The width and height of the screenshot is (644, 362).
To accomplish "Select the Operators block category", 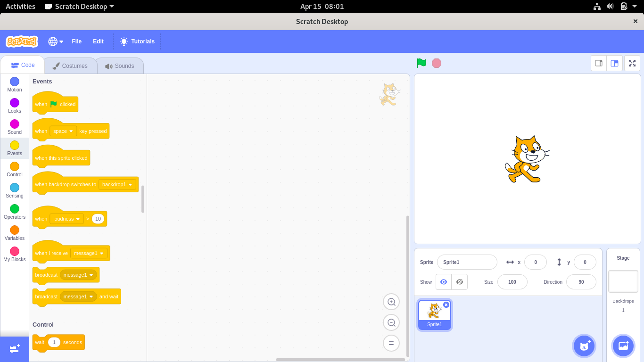I will 15,212.
